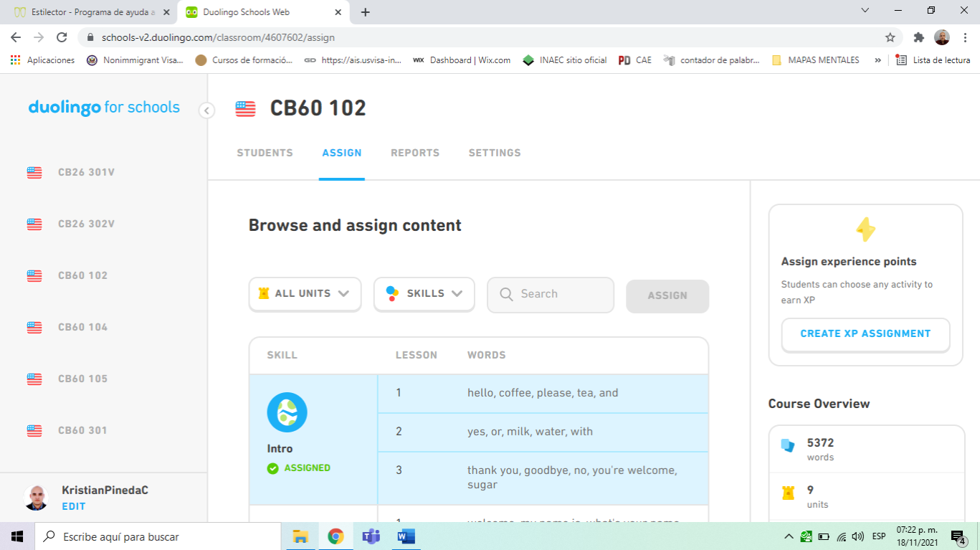Bookmark this page with star icon
The width and height of the screenshot is (980, 550).
point(890,37)
